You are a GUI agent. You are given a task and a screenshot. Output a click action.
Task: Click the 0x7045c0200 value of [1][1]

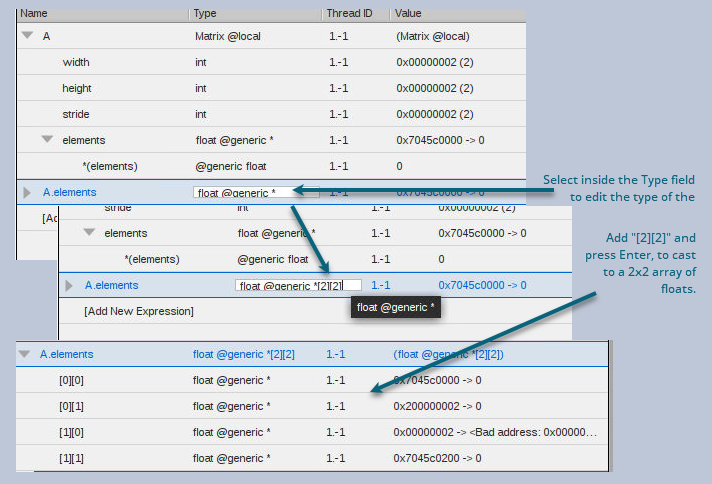437,458
